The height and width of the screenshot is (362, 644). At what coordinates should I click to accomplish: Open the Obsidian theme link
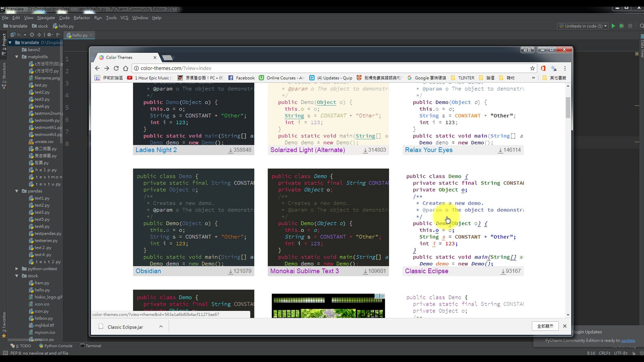click(148, 271)
